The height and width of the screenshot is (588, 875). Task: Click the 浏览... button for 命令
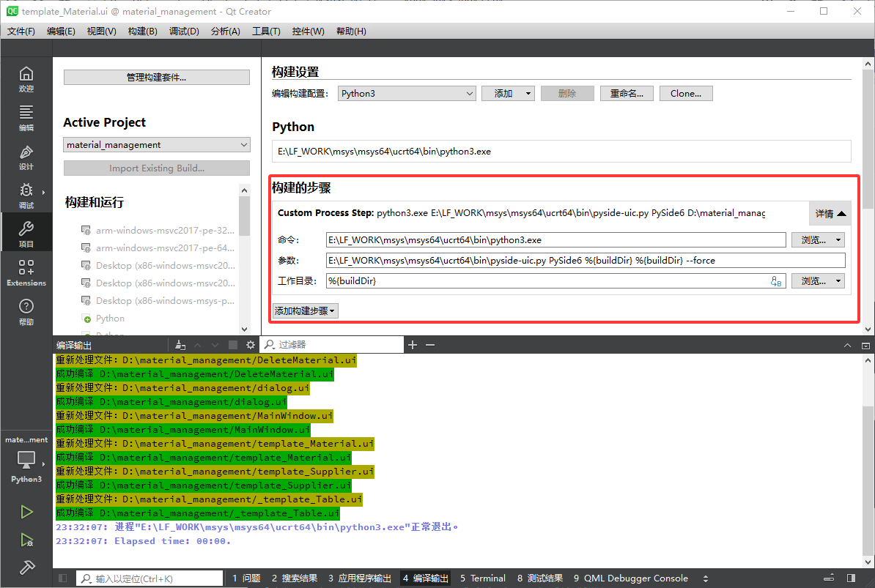point(813,240)
